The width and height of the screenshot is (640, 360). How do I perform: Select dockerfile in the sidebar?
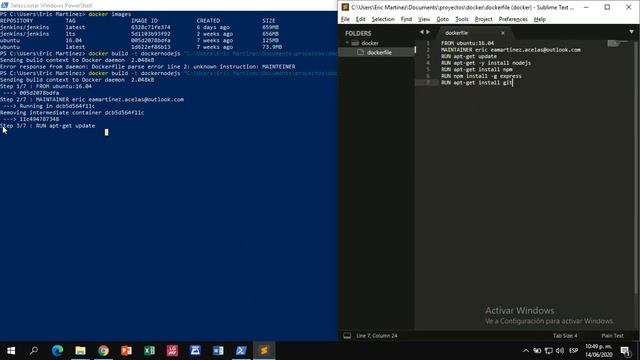point(379,52)
